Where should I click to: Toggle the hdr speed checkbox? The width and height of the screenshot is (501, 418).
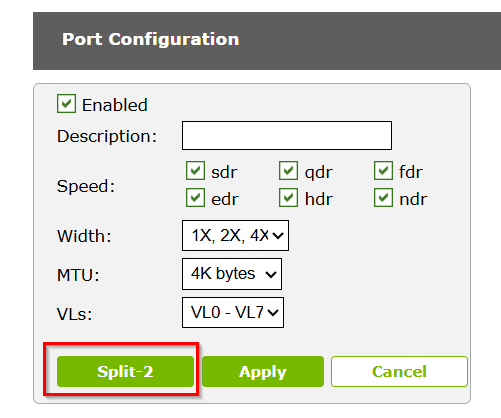point(288,198)
